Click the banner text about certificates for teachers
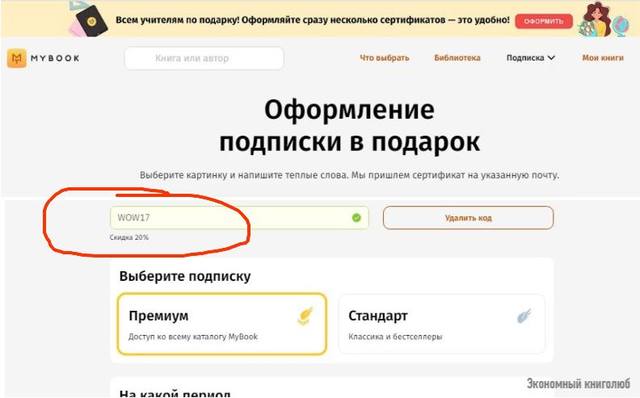 tap(313, 20)
